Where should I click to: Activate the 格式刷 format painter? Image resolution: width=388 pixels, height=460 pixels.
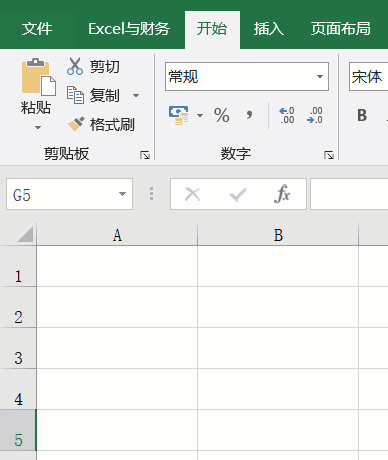[x=101, y=124]
